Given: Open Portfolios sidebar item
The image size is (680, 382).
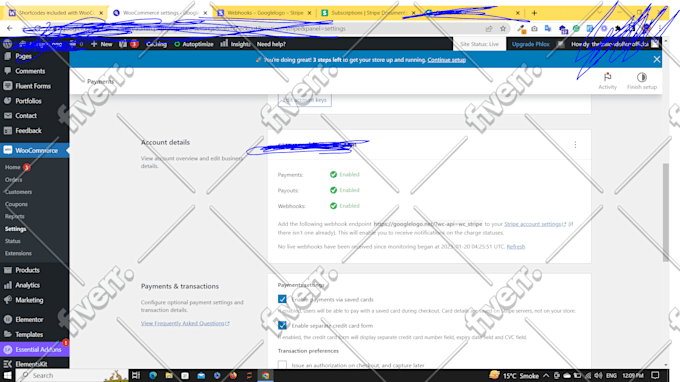Looking at the screenshot, I should [x=28, y=101].
